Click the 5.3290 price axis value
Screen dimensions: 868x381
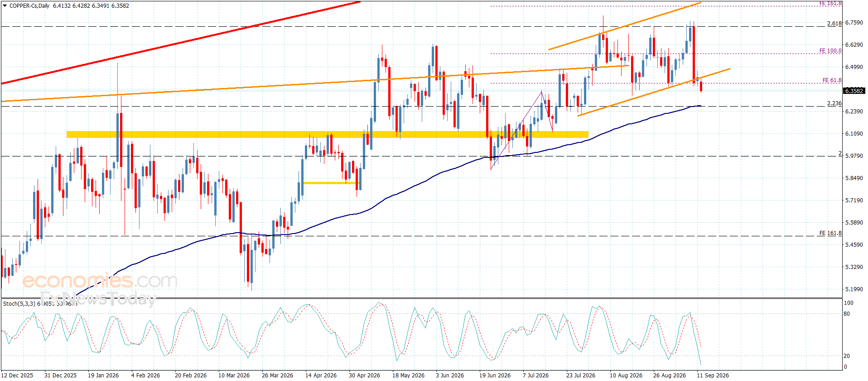coord(854,267)
